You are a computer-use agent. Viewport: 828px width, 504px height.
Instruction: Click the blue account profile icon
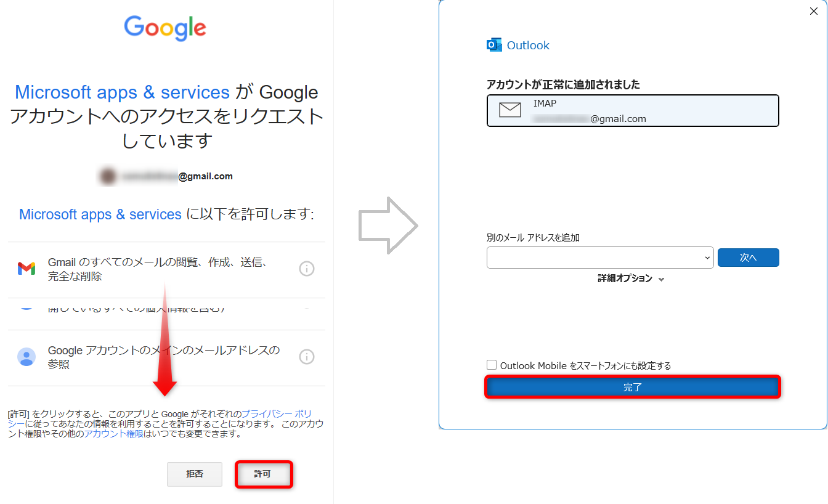26,357
